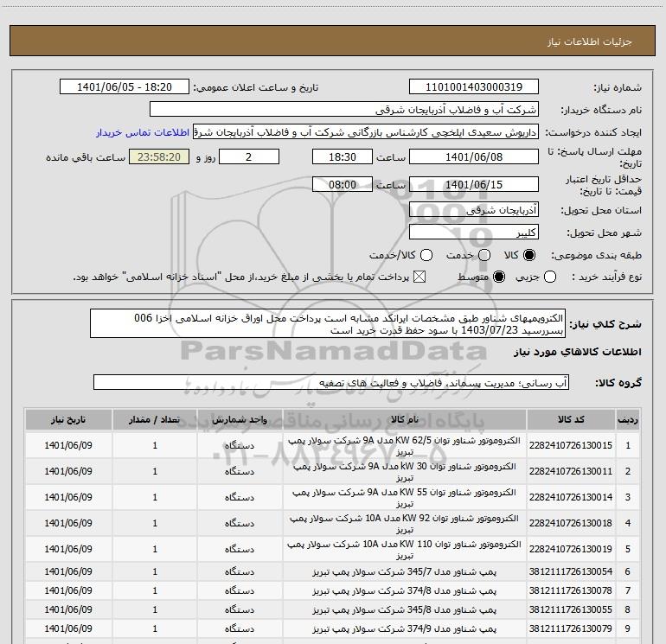Click product code 2282410726130011

click(571, 471)
